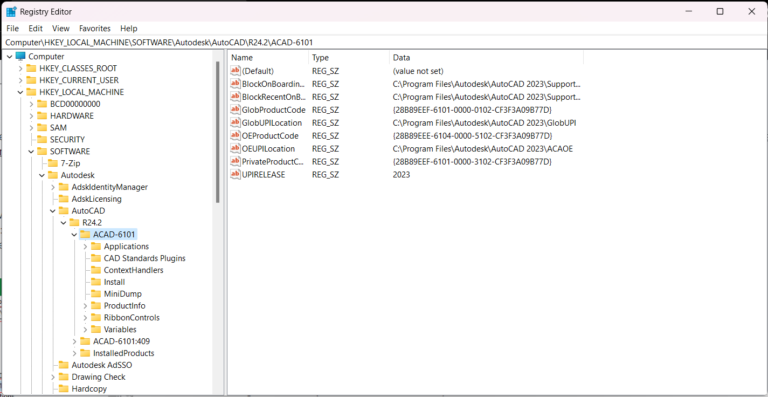Image resolution: width=768 pixels, height=397 pixels.
Task: Click the BlockRecentOnB... value string icon
Action: (x=236, y=97)
